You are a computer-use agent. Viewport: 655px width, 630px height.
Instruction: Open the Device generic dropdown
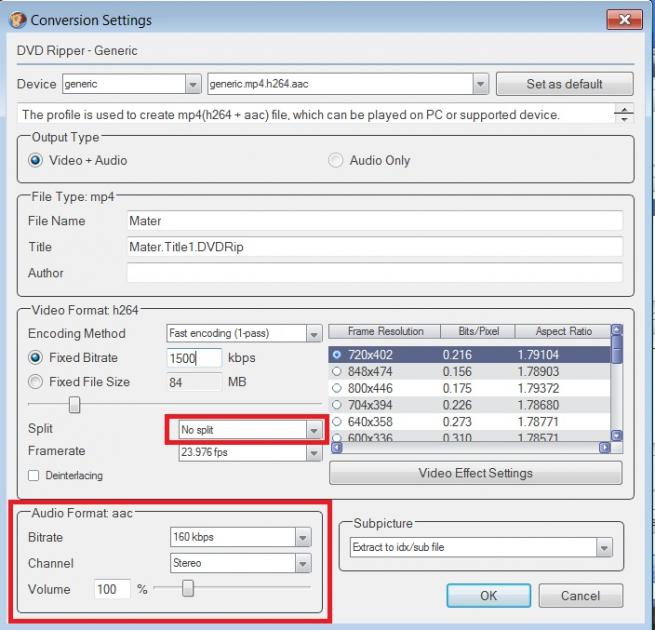[193, 84]
